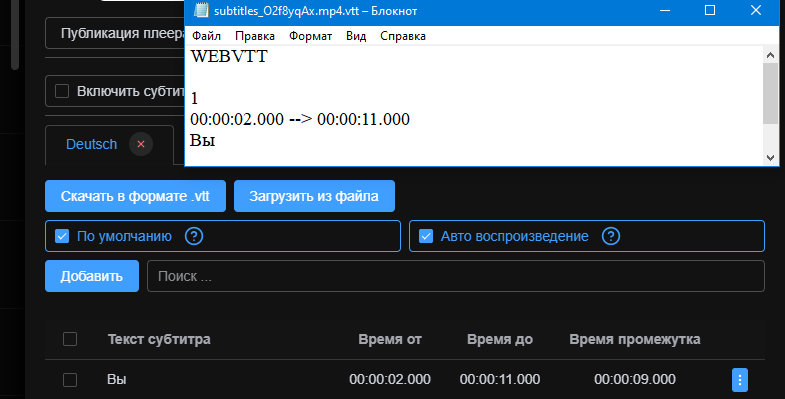
Task: Click Время от column header
Action: coord(389,339)
